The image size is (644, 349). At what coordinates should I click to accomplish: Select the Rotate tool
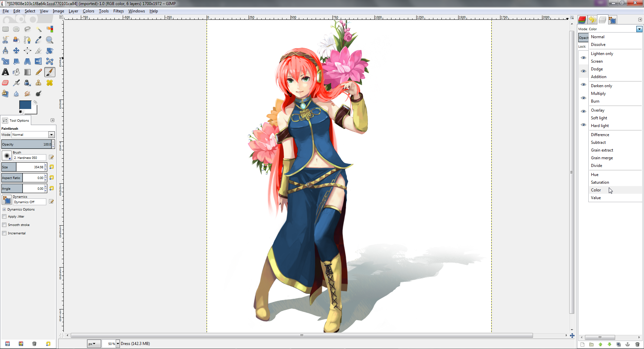(50, 51)
